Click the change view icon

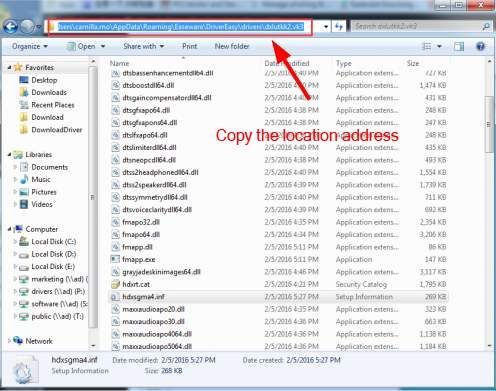427,46
